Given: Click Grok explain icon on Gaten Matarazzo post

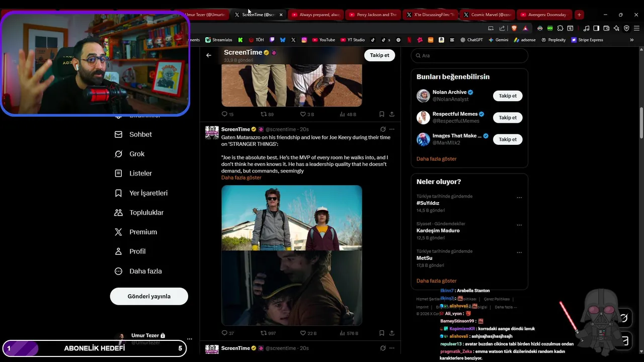Looking at the screenshot, I should (383, 129).
